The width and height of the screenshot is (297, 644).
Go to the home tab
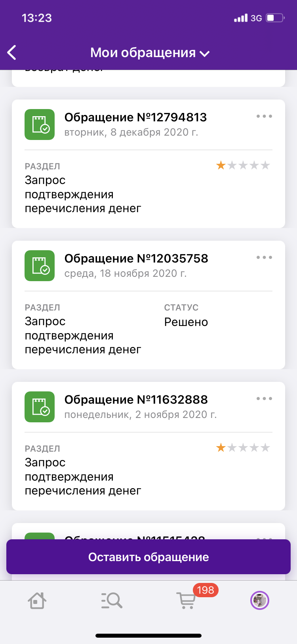pos(37,600)
